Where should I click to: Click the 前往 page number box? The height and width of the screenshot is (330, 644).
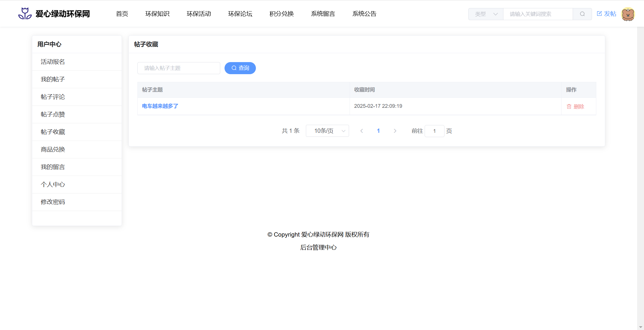(434, 131)
